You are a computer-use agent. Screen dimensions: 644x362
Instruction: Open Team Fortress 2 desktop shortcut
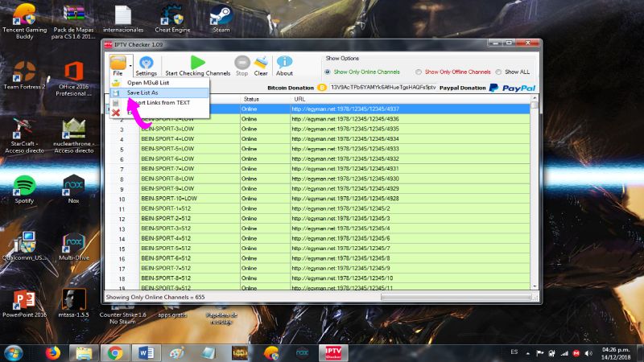point(25,76)
